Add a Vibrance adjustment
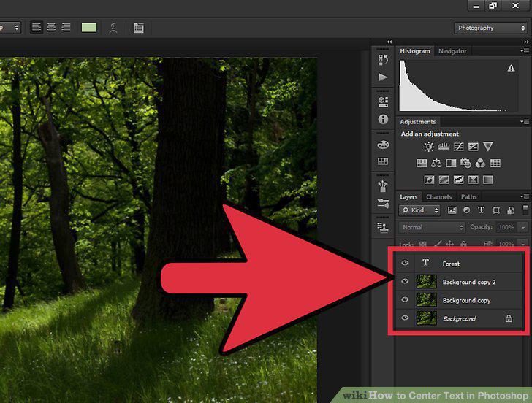Image resolution: width=532 pixels, height=403 pixels. tap(488, 147)
